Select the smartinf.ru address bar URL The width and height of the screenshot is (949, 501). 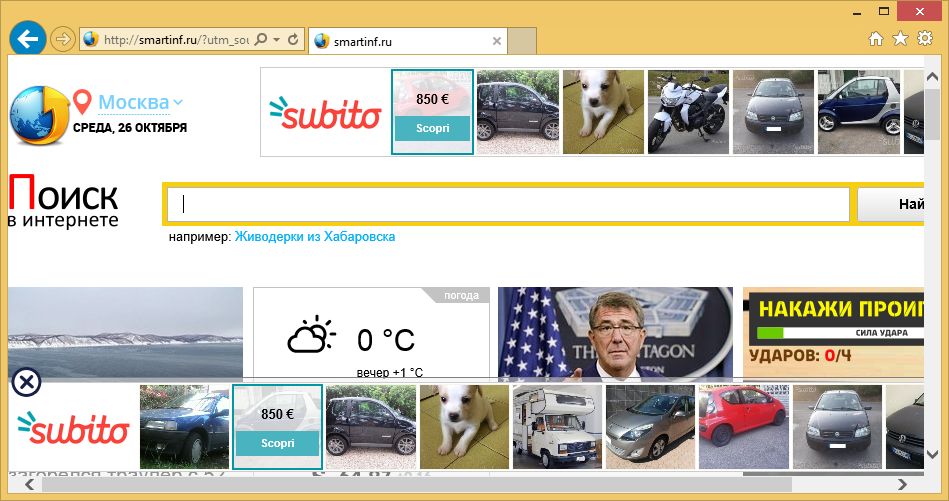pyautogui.click(x=176, y=41)
